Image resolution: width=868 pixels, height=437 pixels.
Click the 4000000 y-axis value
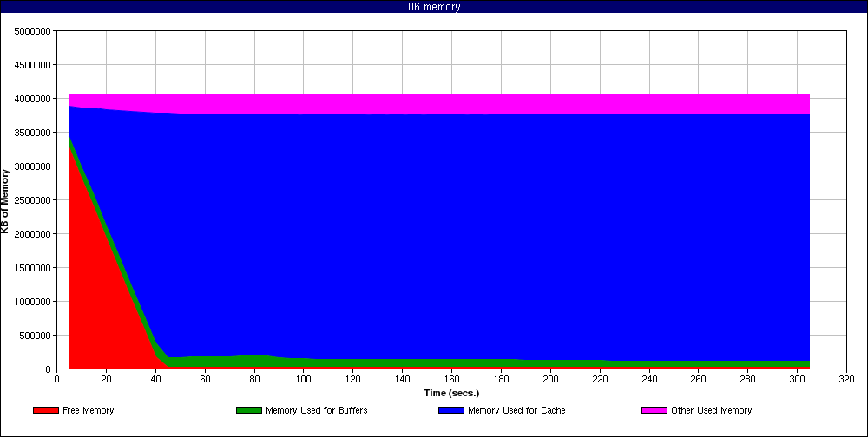pyautogui.click(x=35, y=99)
